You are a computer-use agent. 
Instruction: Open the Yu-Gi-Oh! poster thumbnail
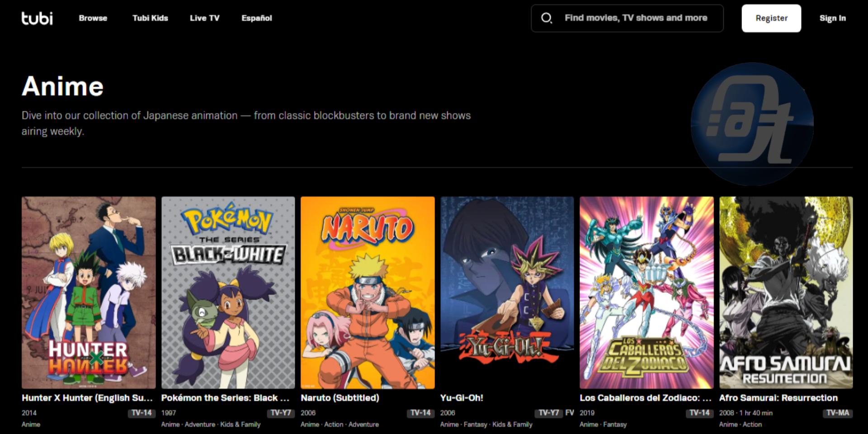(507, 292)
